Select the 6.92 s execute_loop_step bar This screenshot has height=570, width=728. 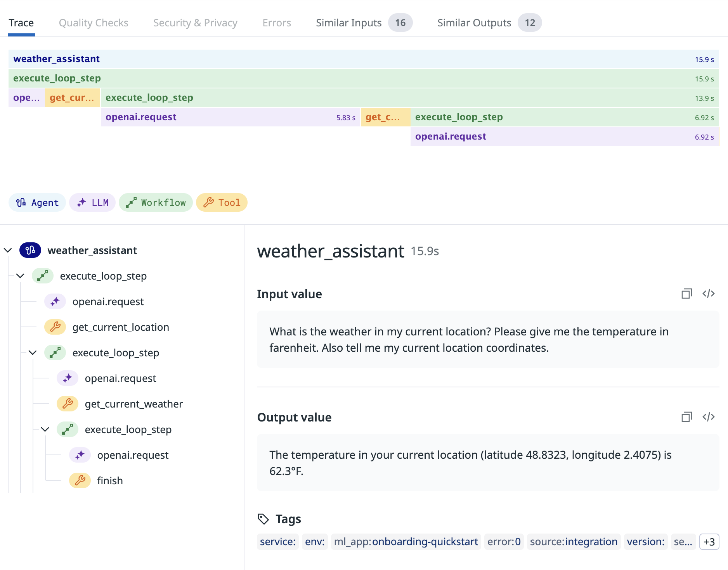[565, 117]
